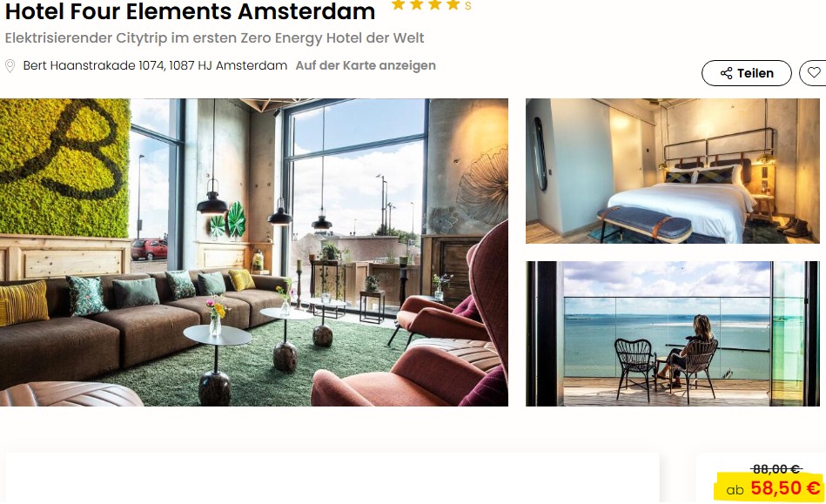Click the Hotel Four Elements Amsterdam title
Screen dimensions: 826x504
click(190, 11)
